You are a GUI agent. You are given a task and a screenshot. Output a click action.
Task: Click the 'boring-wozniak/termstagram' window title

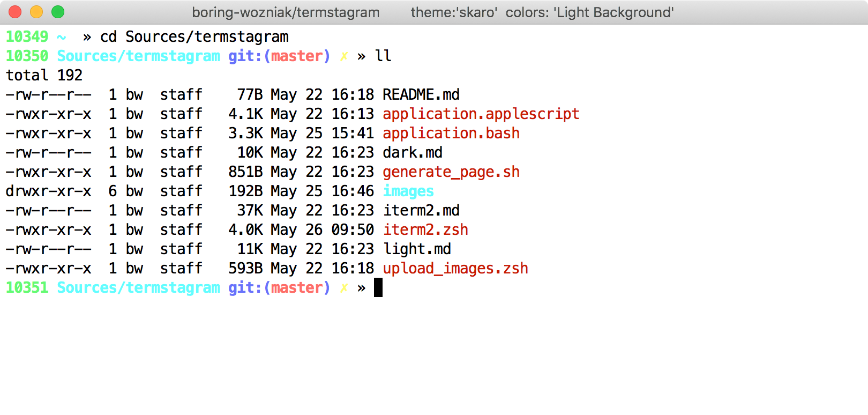click(286, 12)
